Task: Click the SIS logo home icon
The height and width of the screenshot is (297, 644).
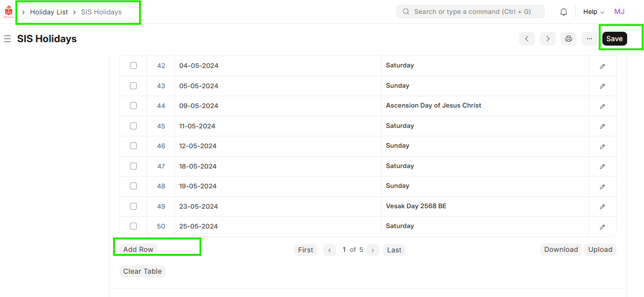Action: click(x=8, y=12)
